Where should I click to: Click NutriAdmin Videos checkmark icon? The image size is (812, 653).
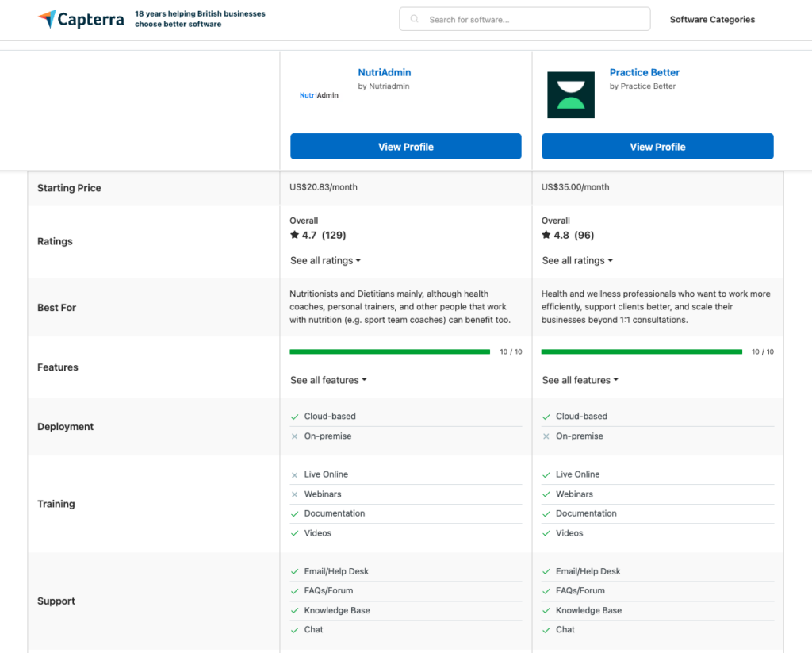click(x=295, y=533)
